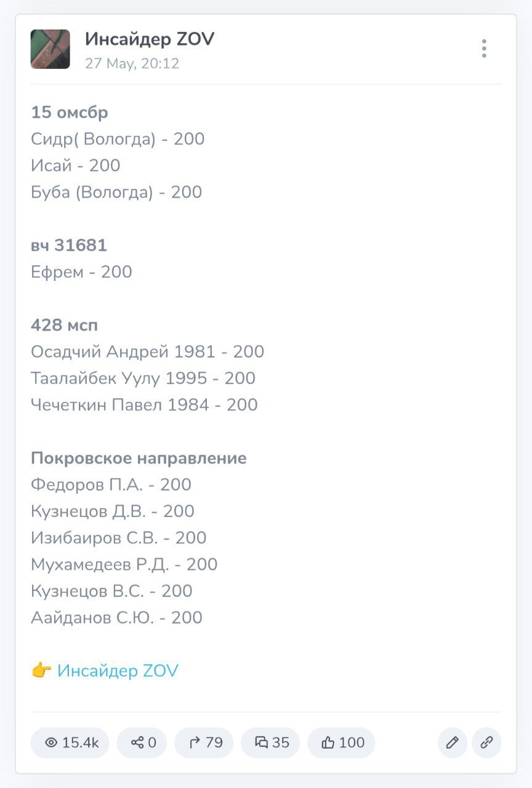The width and height of the screenshot is (532, 788).
Task: Click the line Ефрем - 200
Action: coord(81,272)
